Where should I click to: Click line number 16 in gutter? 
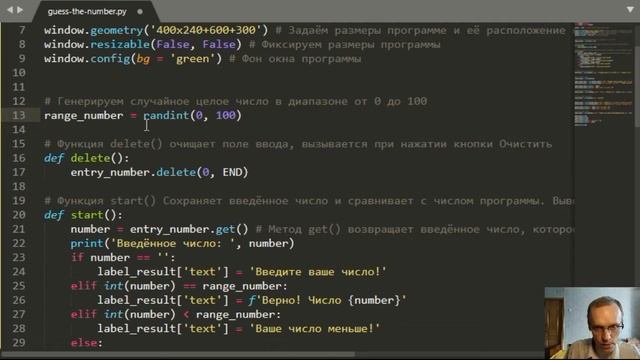(19, 158)
